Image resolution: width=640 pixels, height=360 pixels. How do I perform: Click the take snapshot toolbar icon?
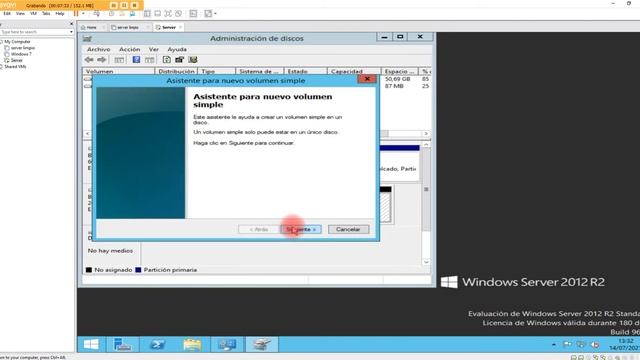pyautogui.click(x=111, y=13)
